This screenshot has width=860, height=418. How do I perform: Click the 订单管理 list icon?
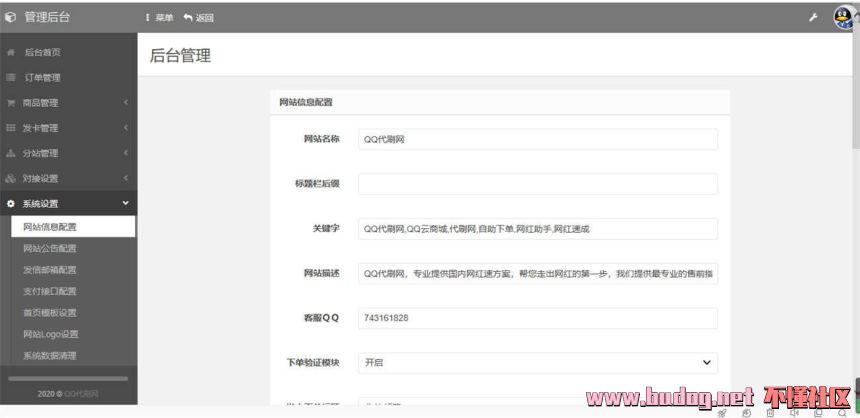10,78
